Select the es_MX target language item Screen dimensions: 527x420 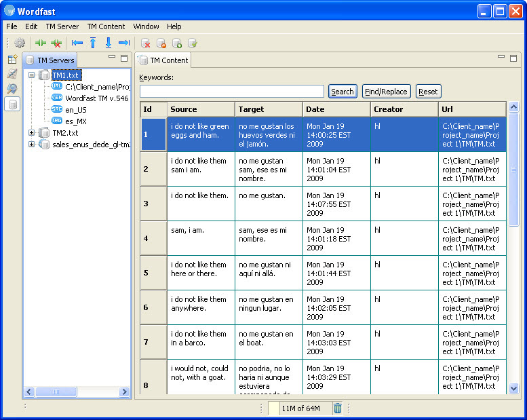(75, 121)
